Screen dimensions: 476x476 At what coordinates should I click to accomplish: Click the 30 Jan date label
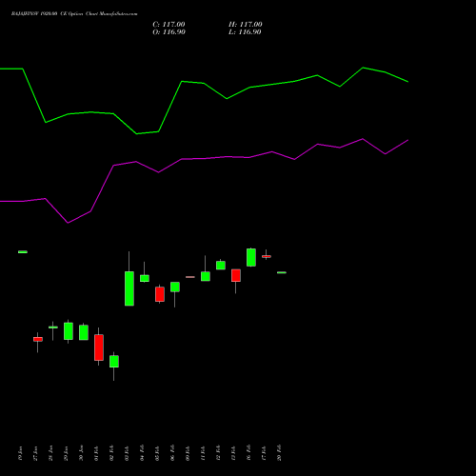[81, 453]
